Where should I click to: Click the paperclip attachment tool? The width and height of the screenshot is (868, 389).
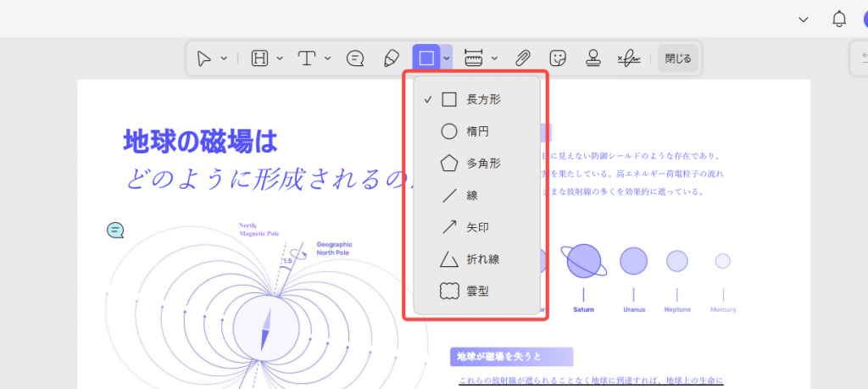tap(522, 58)
